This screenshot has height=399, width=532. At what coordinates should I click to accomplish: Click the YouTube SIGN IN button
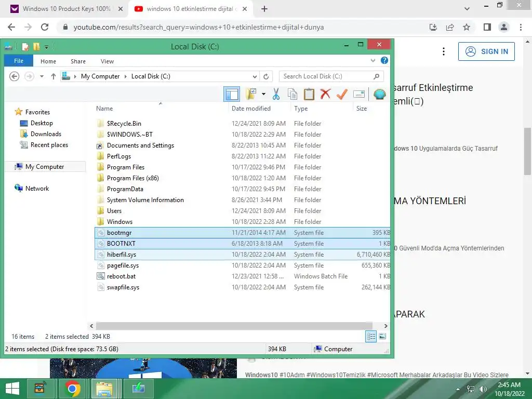(x=486, y=51)
